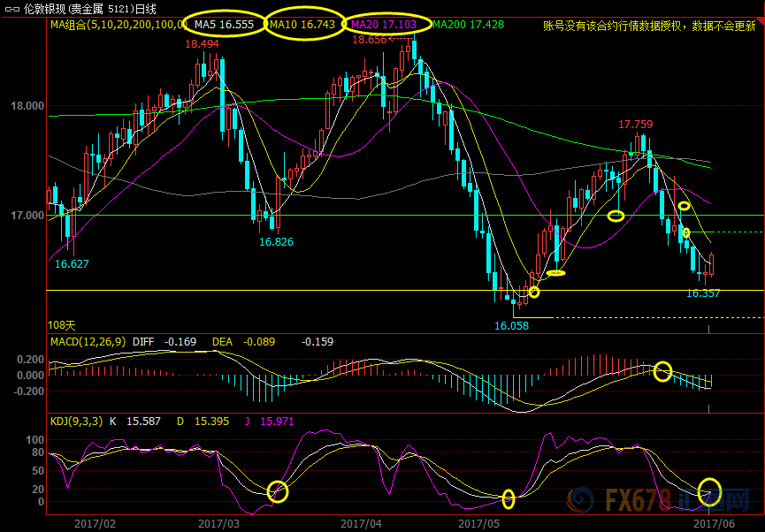Click the notice 账号没有该合约行情数据授权
This screenshot has width=765, height=532.
611,26
